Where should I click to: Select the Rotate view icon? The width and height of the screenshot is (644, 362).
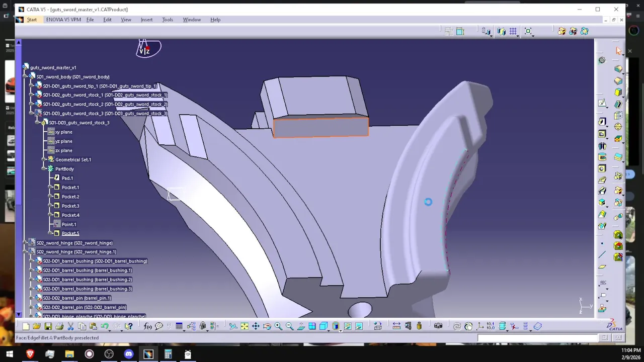[267, 326]
